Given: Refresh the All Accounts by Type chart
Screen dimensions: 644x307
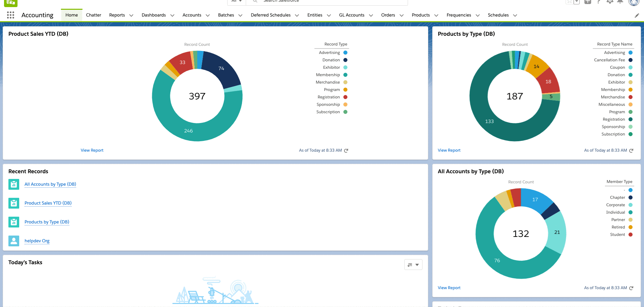Looking at the screenshot, I should point(631,288).
